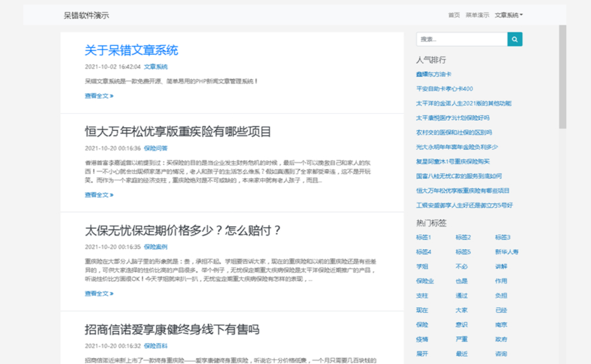This screenshot has width=591, height=364.
Task: Open popular link 农村交的医保和社保的区别吗
Action: click(x=454, y=132)
